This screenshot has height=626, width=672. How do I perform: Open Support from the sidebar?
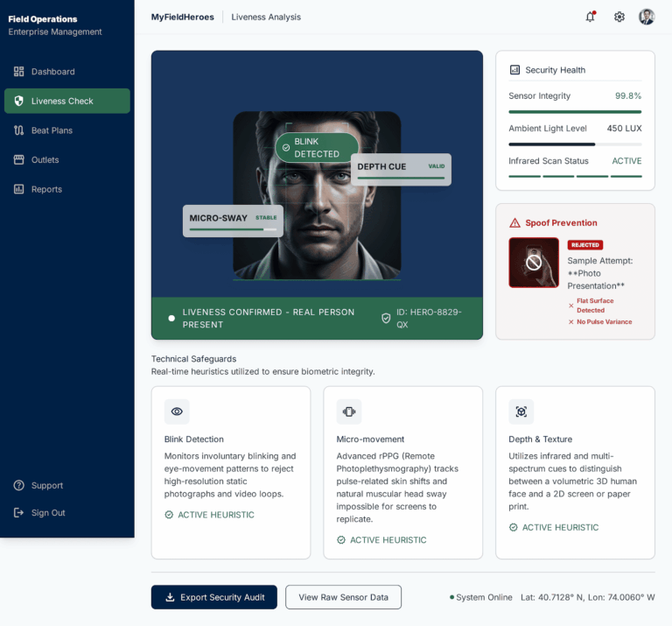(x=66, y=485)
